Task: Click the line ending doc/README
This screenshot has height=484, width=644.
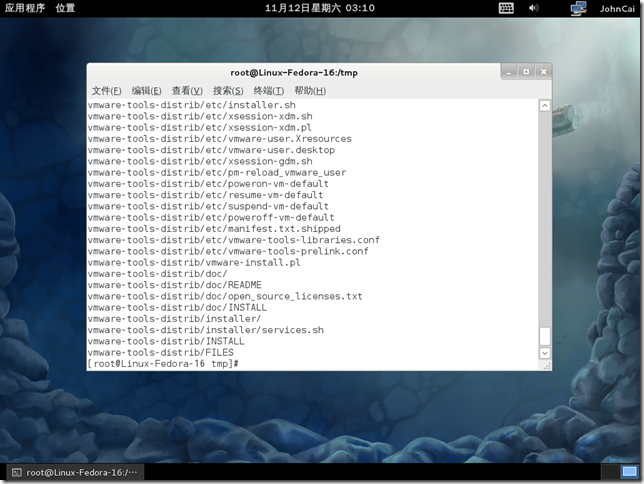Action: (x=175, y=285)
